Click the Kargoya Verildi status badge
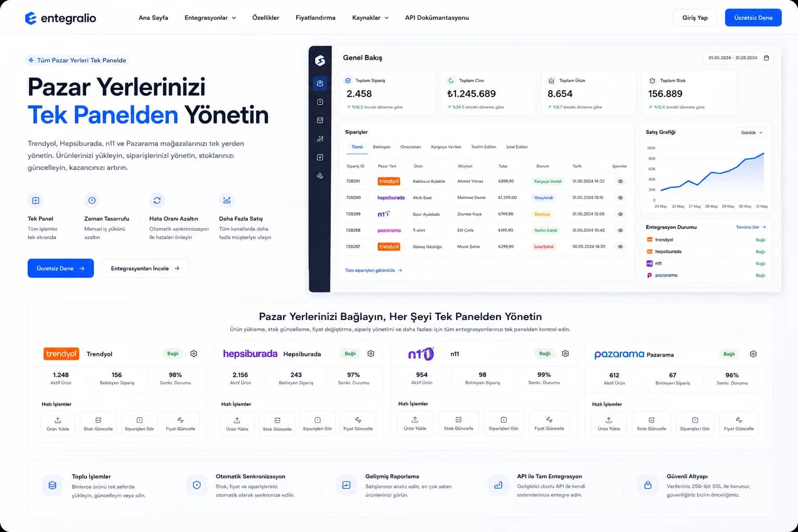Screen dimensions: 798x532 pyautogui.click(x=548, y=181)
